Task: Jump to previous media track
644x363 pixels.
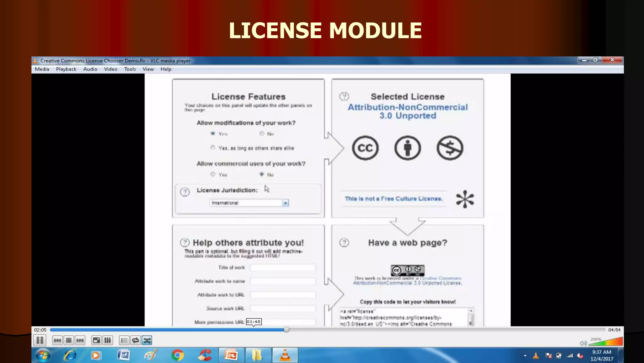Action: pyautogui.click(x=57, y=340)
